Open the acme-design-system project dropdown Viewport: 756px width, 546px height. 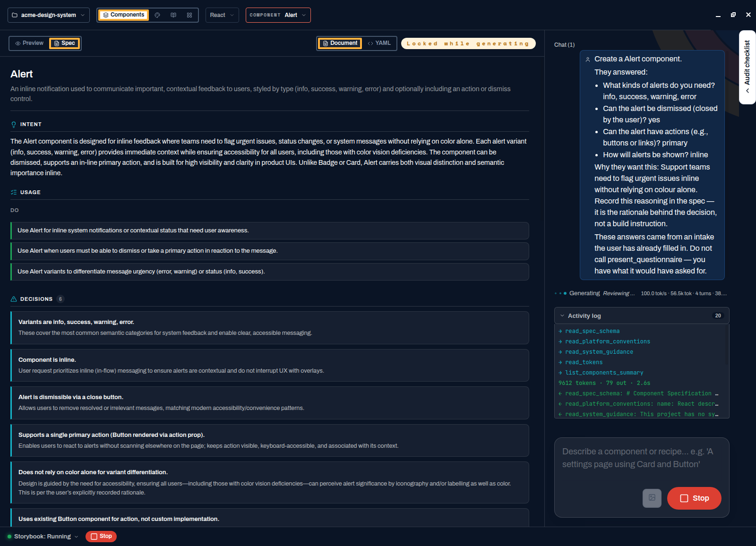(x=49, y=15)
